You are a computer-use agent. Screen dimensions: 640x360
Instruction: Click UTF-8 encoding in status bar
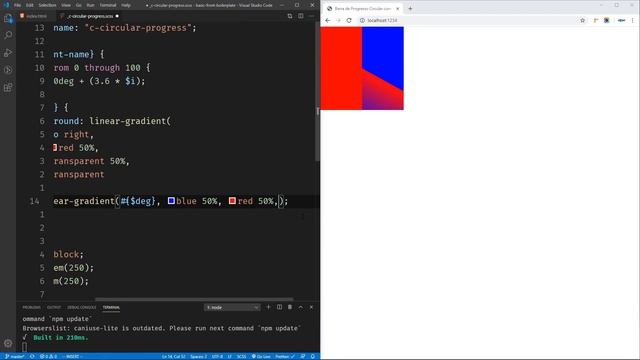pyautogui.click(x=217, y=356)
